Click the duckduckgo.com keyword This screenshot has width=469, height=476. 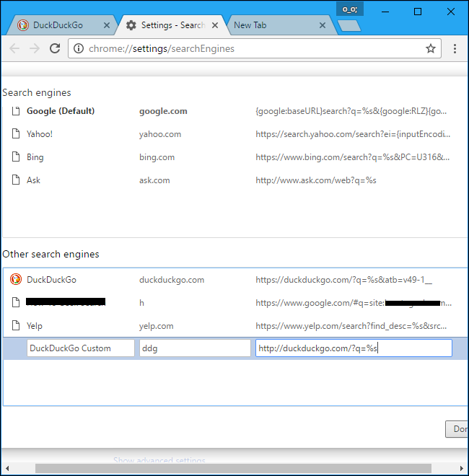(x=172, y=280)
